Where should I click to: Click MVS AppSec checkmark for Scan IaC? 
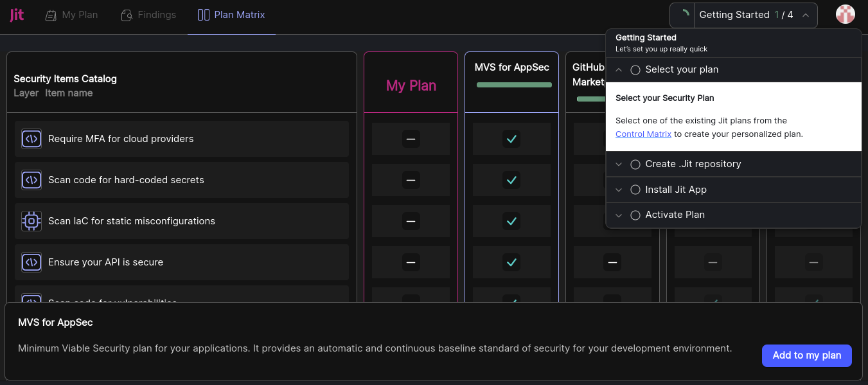point(511,221)
